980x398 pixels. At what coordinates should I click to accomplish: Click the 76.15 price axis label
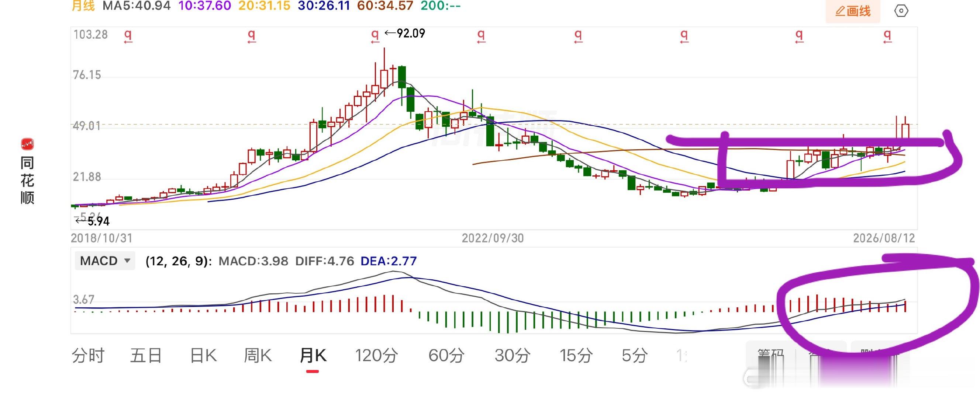click(87, 75)
